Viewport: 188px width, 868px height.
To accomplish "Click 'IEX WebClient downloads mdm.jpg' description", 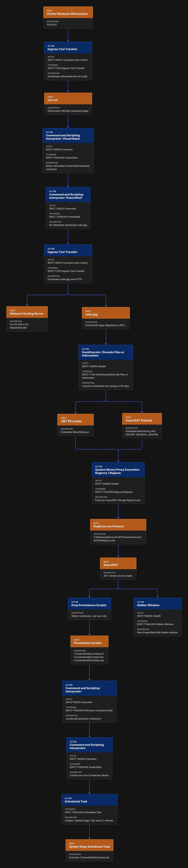I will pos(68,225).
